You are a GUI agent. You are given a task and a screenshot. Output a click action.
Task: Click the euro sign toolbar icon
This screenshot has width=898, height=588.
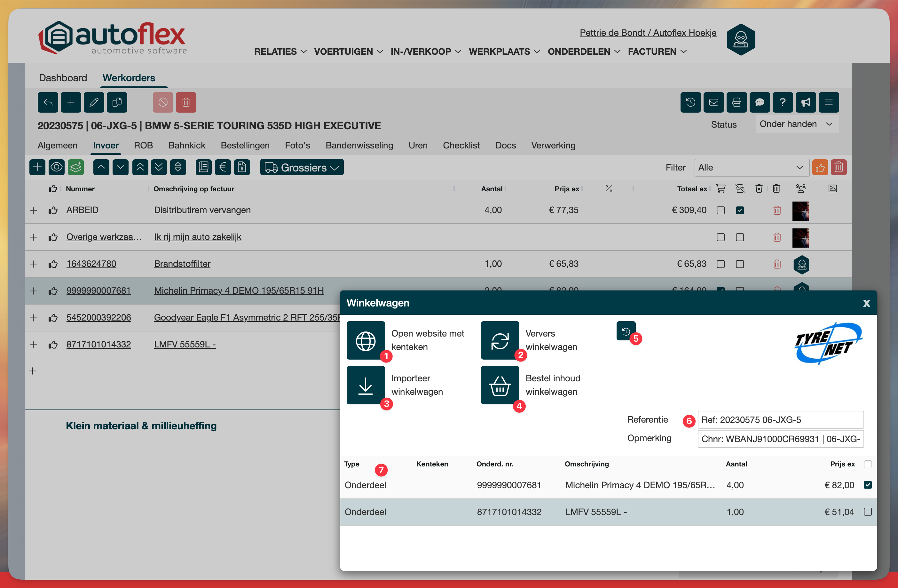click(x=223, y=167)
